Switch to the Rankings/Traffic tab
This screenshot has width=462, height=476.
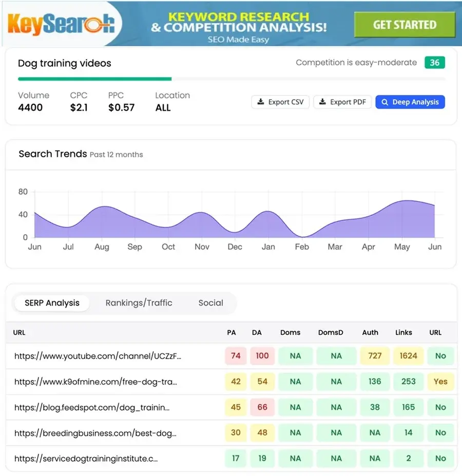pos(139,303)
